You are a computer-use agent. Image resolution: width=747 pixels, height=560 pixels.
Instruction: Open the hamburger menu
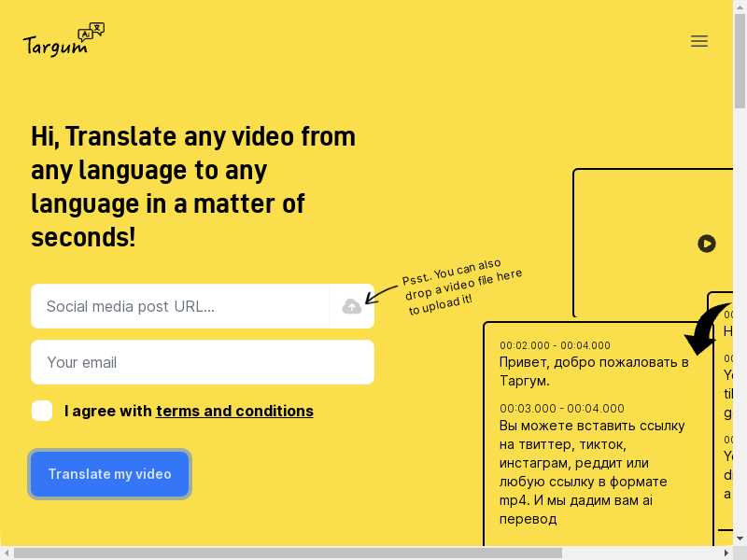[698, 41]
